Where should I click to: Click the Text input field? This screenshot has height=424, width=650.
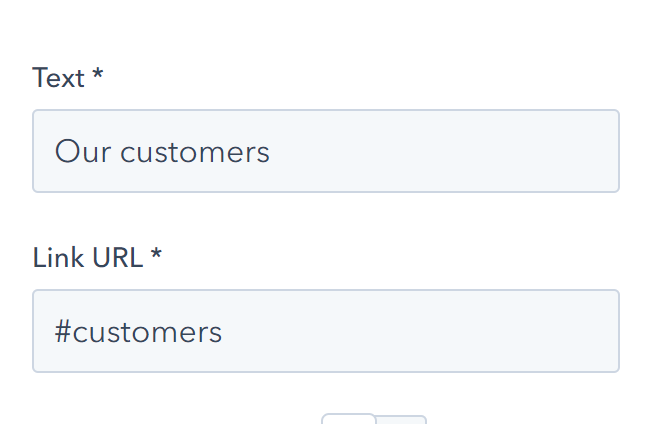[x=325, y=151]
